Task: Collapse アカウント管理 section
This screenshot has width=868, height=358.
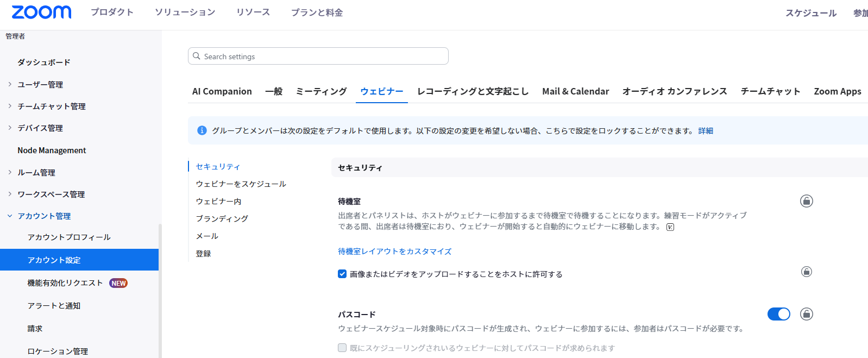Action: click(x=10, y=216)
